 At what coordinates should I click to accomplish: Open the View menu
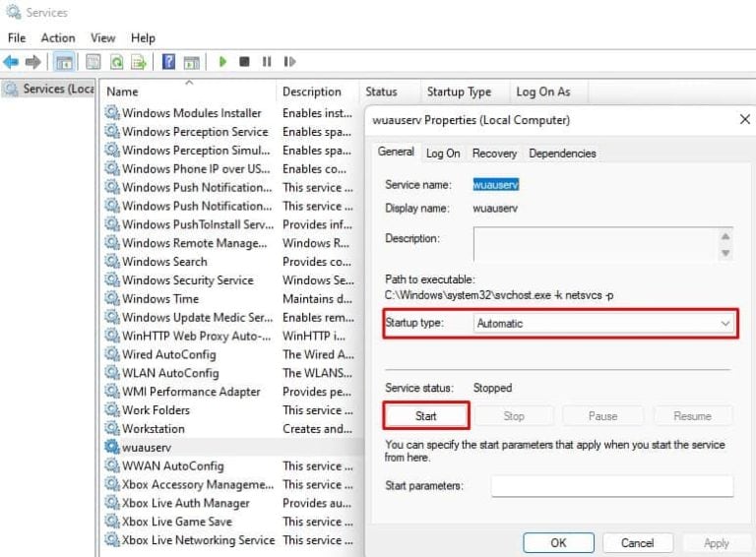[103, 37]
